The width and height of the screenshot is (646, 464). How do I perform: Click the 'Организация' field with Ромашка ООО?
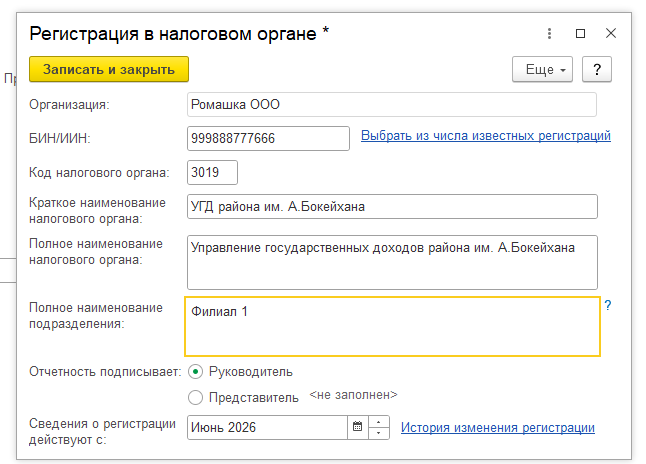(391, 105)
